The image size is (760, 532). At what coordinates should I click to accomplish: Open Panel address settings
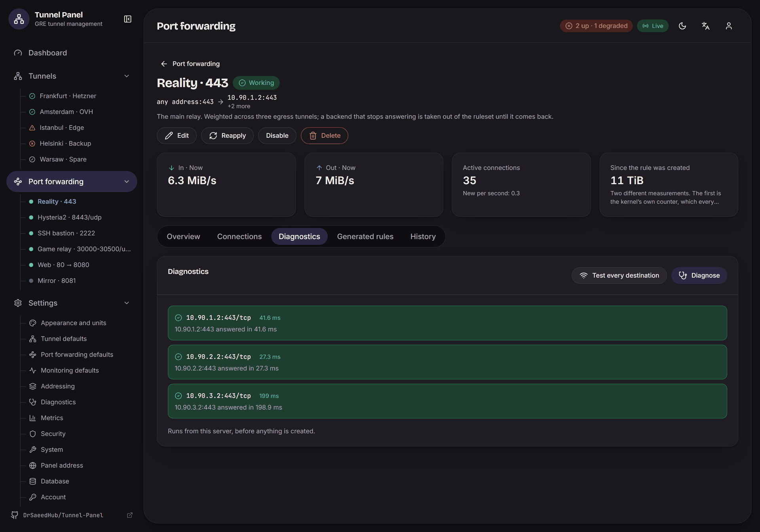(62, 465)
